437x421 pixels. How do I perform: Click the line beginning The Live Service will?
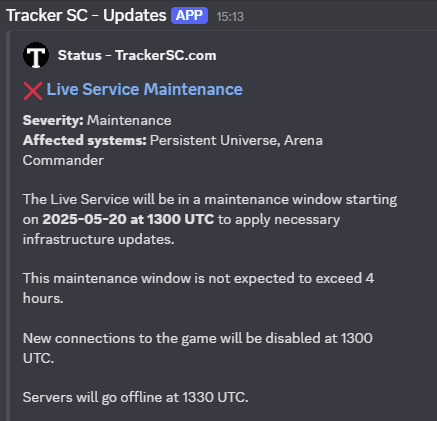[210, 199]
